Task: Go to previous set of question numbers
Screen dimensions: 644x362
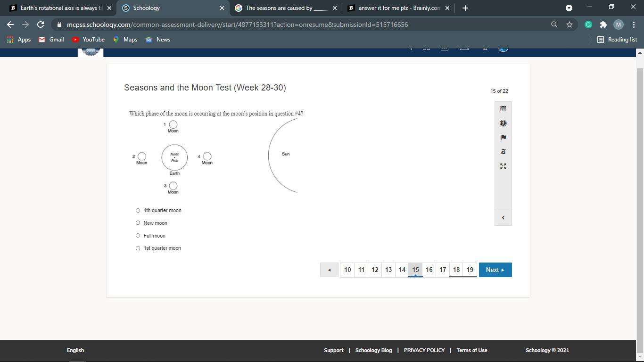Action: (x=329, y=270)
